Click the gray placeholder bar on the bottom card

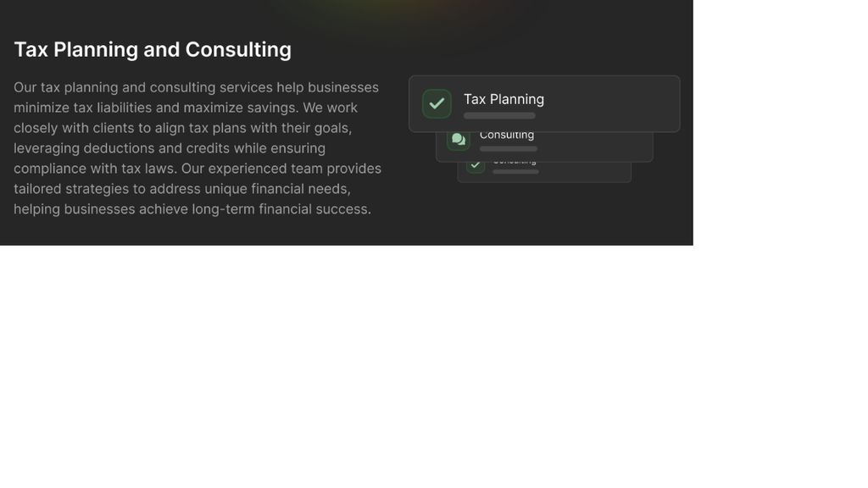tap(515, 171)
